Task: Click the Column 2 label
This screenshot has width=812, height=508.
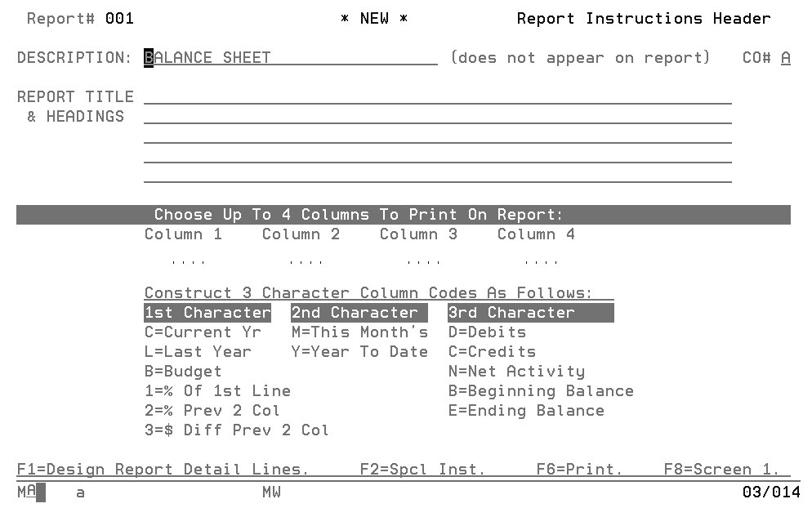Action: 301,234
